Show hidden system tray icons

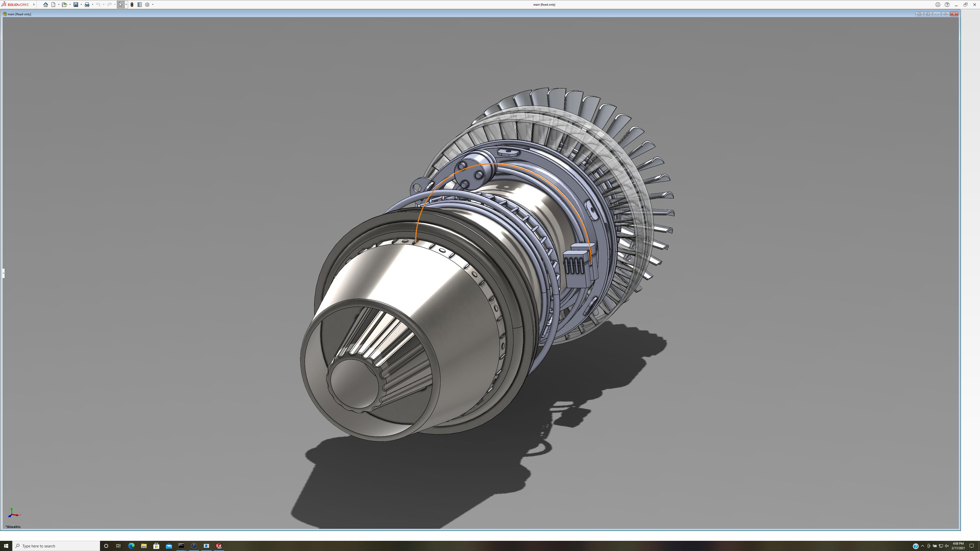coord(923,546)
